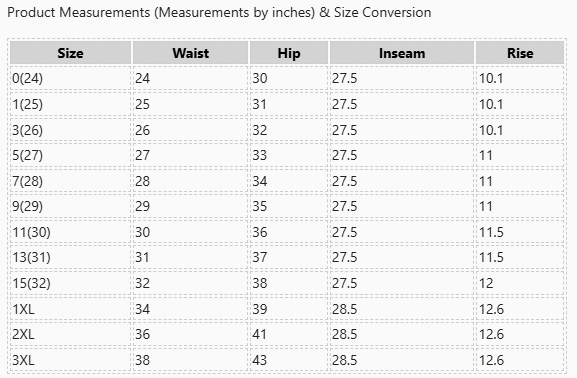Image resolution: width=577 pixels, height=378 pixels.
Task: Click the Waist column header
Action: click(x=190, y=53)
